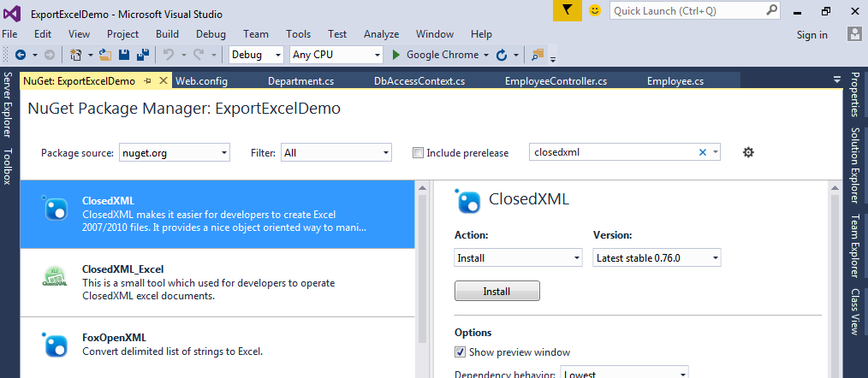Image resolution: width=868 pixels, height=378 pixels.
Task: Open NuGet settings gear icon
Action: coord(748,152)
